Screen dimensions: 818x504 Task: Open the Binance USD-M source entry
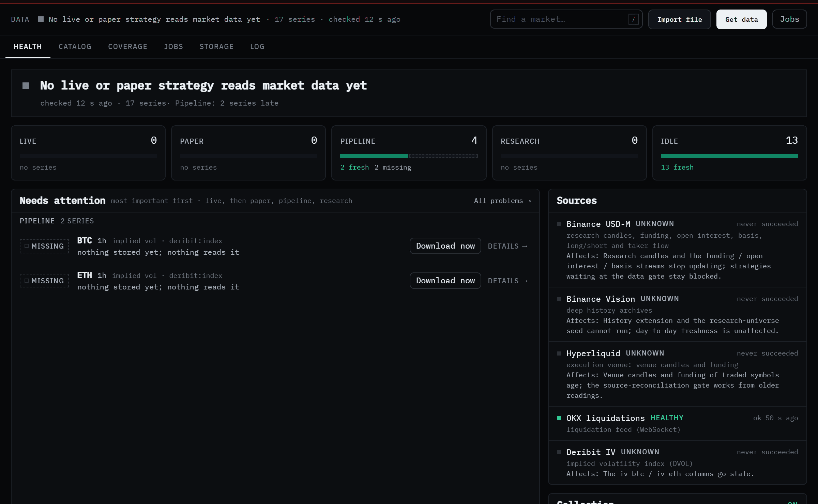coord(677,250)
